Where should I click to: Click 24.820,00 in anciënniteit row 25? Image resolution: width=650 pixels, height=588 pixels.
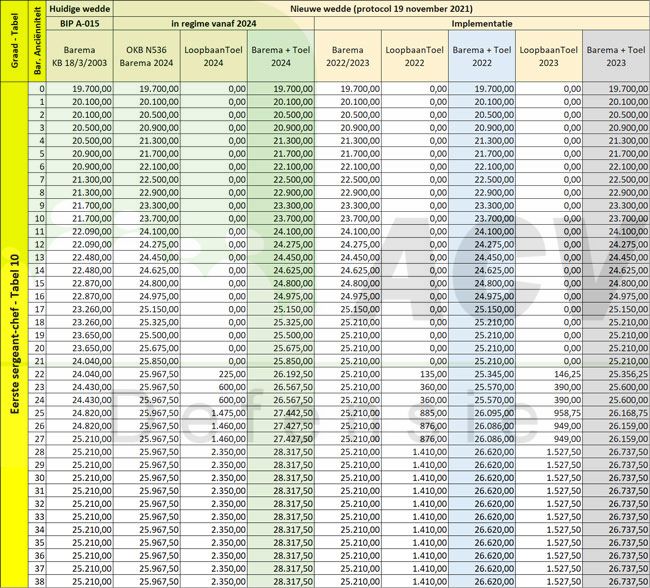point(80,413)
